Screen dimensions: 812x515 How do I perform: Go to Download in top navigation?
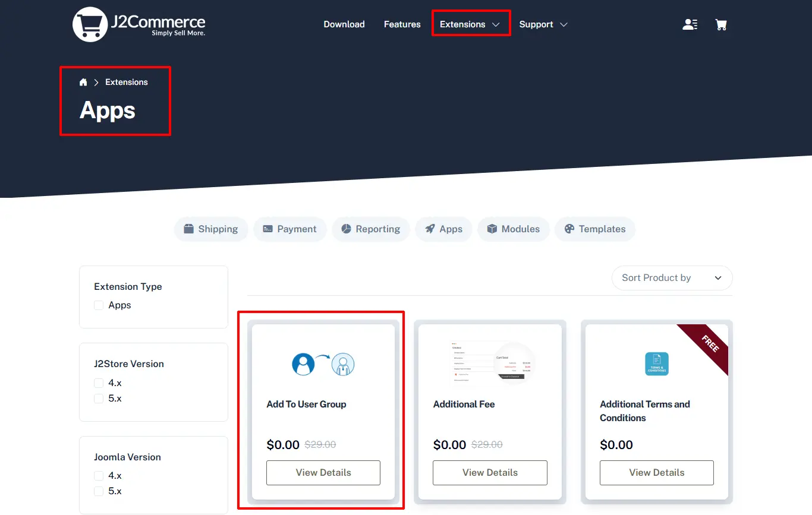[344, 24]
